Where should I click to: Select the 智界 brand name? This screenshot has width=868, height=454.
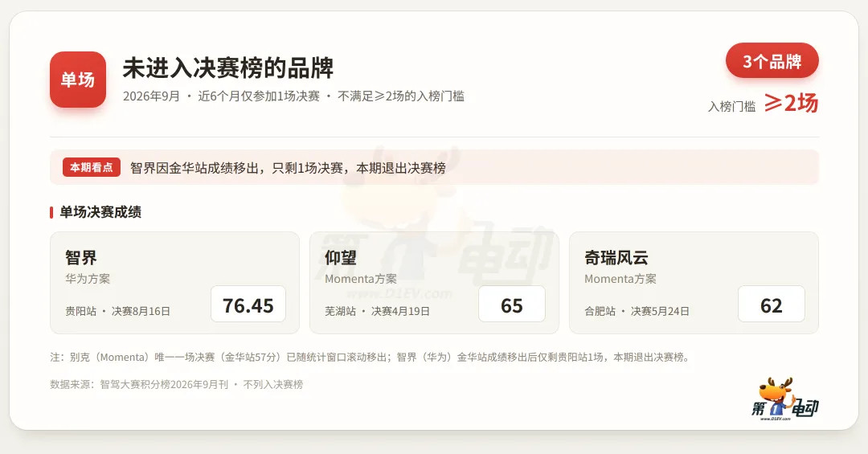[x=81, y=257]
